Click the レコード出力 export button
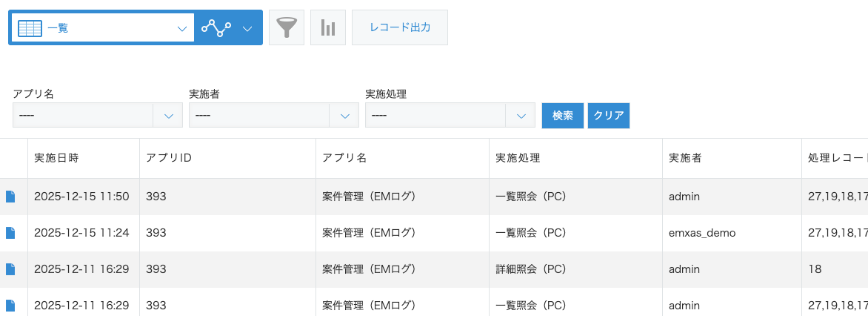Viewport: 868px width, 316px height. 400,28
